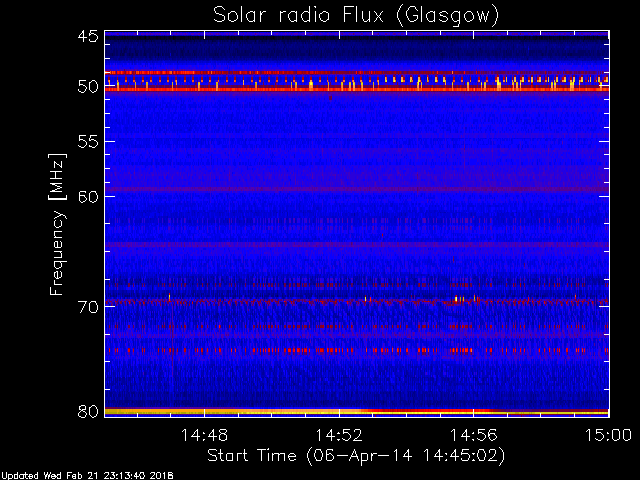Viewport: 640px width, 480px height.
Task: Click the 14:48 time tick label
Action: pyautogui.click(x=204, y=435)
